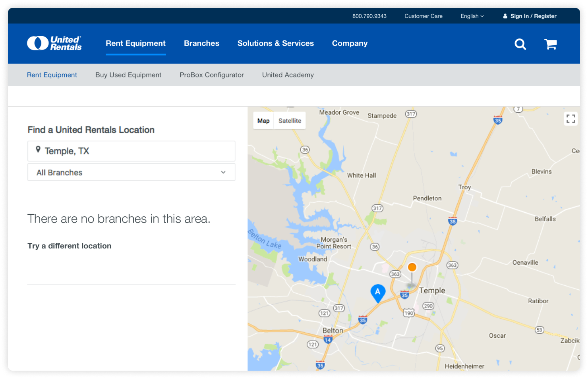Go to Buy Used Equipment
The image size is (588, 379).
point(128,75)
